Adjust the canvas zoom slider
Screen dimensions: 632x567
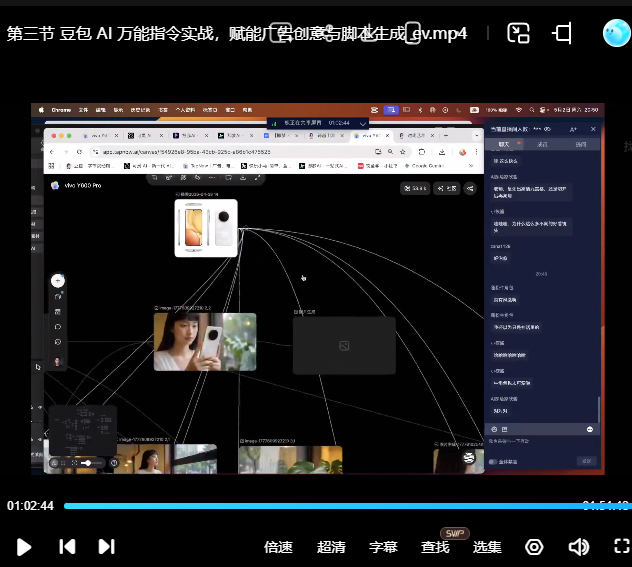91,463
